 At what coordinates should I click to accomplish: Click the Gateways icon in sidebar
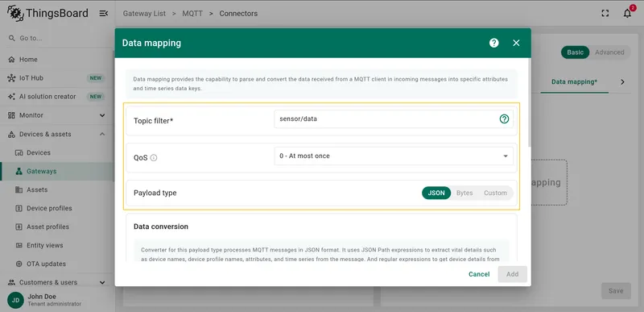coord(19,171)
